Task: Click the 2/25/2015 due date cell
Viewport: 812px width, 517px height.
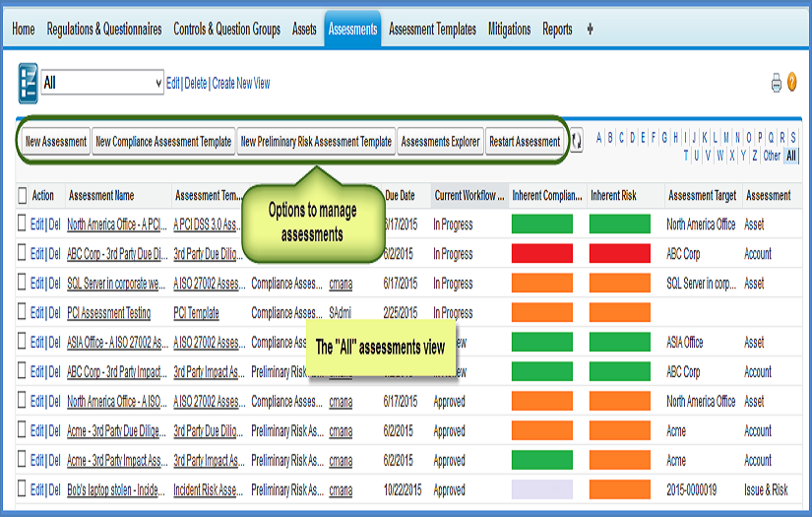Action: click(399, 313)
